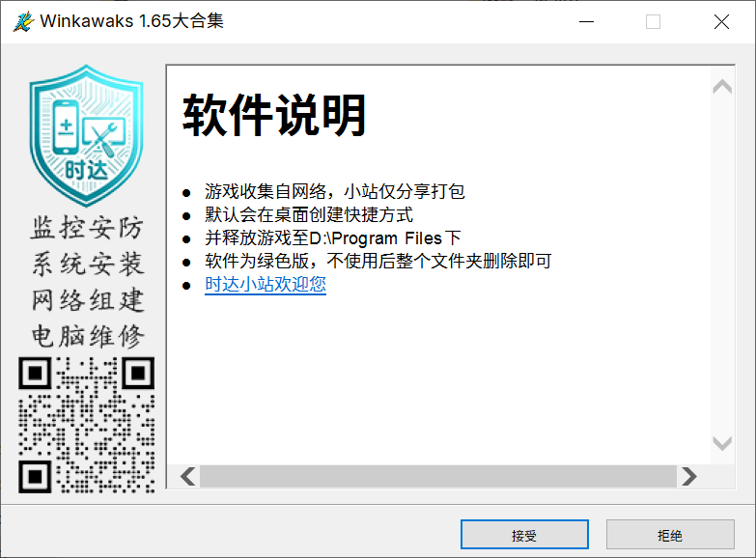
Task: Click the 接受 (Accept) button
Action: [524, 535]
